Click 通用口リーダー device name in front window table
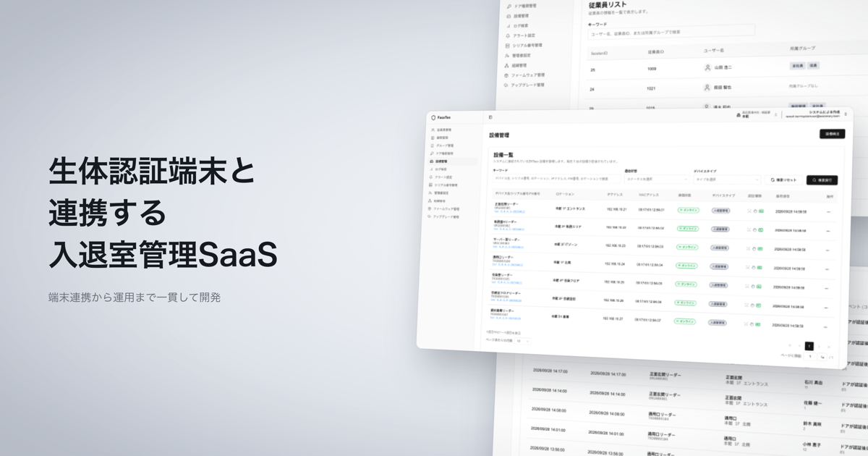 (503, 257)
